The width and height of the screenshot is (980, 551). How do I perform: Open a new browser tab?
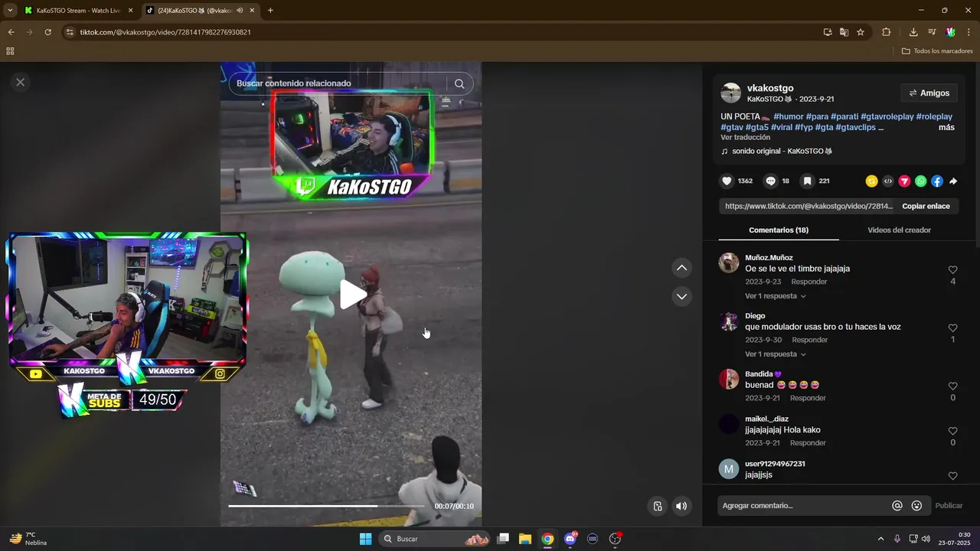(270, 11)
